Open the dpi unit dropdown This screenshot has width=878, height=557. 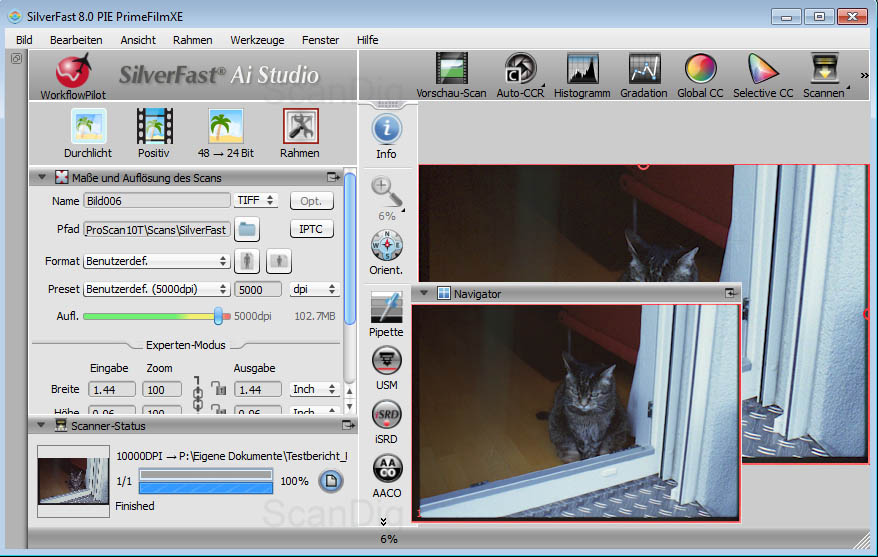coord(314,289)
